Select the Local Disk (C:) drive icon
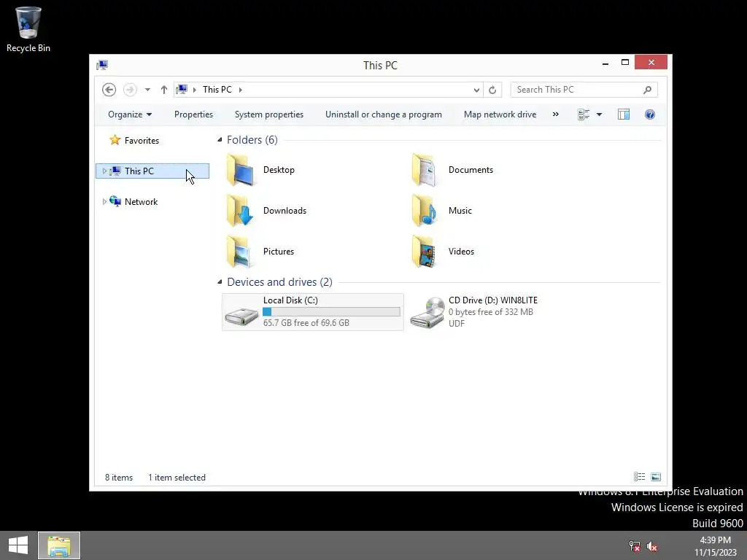Image resolution: width=747 pixels, height=560 pixels. point(241,316)
